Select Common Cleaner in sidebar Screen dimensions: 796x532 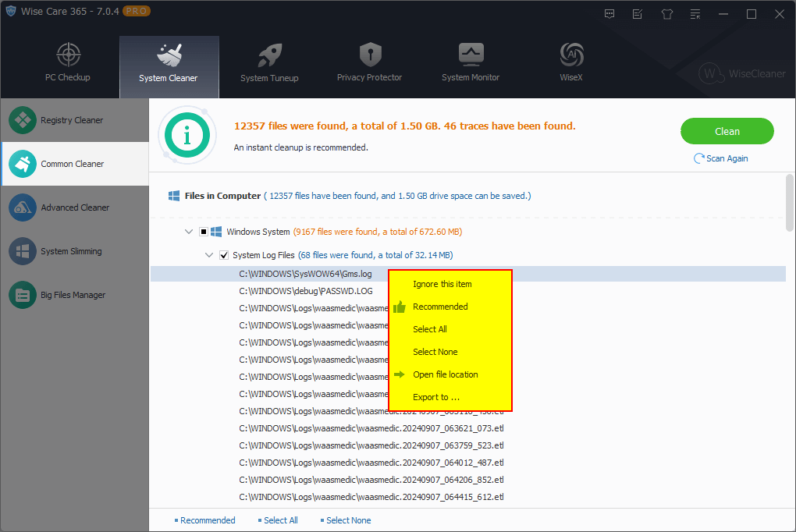point(75,164)
